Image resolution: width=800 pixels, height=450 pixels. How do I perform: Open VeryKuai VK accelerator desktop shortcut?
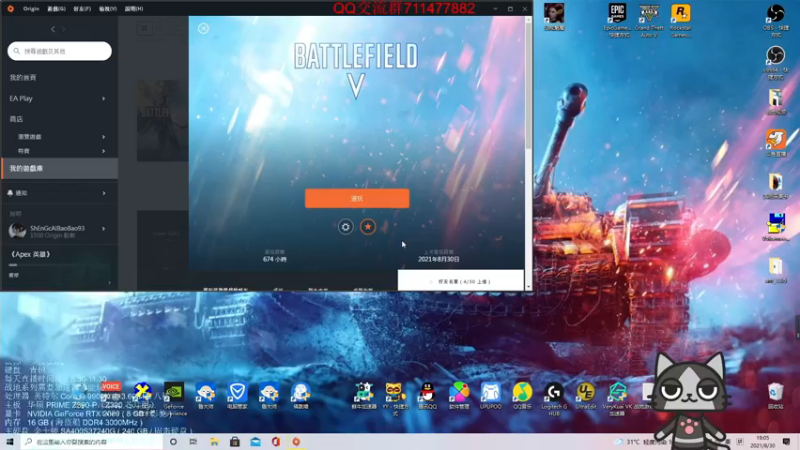tap(617, 399)
